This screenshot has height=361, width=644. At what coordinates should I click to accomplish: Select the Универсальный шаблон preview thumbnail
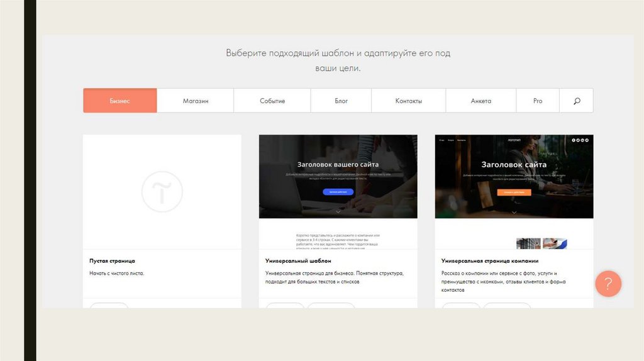point(338,182)
